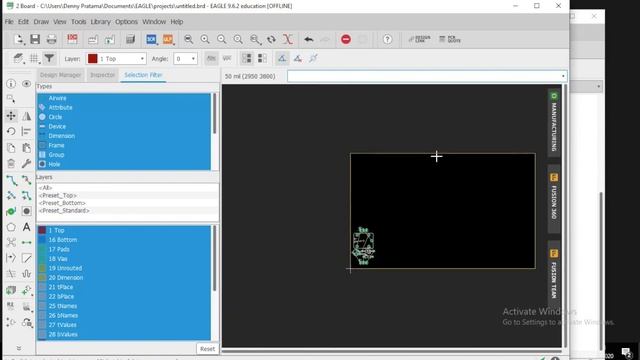Open the Grid settings icon dropdown
This screenshot has width=640, height=360.
[x=34, y=58]
